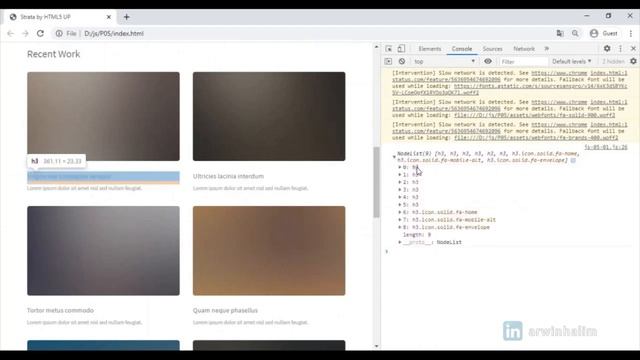Switch to the Elements tab
Viewport: 640px width, 360px height.
[x=430, y=49]
